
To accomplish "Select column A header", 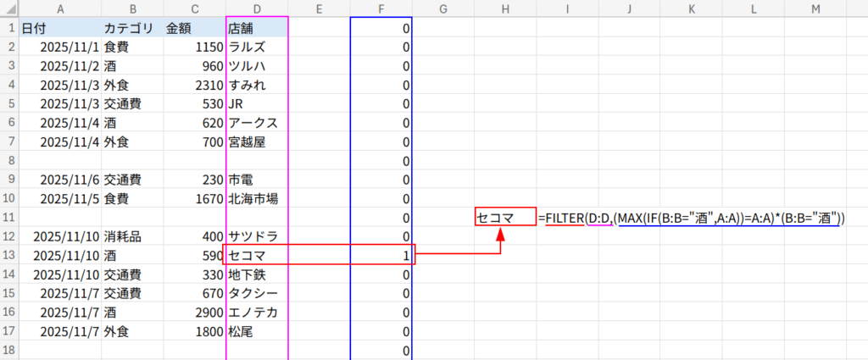I will pyautogui.click(x=58, y=8).
